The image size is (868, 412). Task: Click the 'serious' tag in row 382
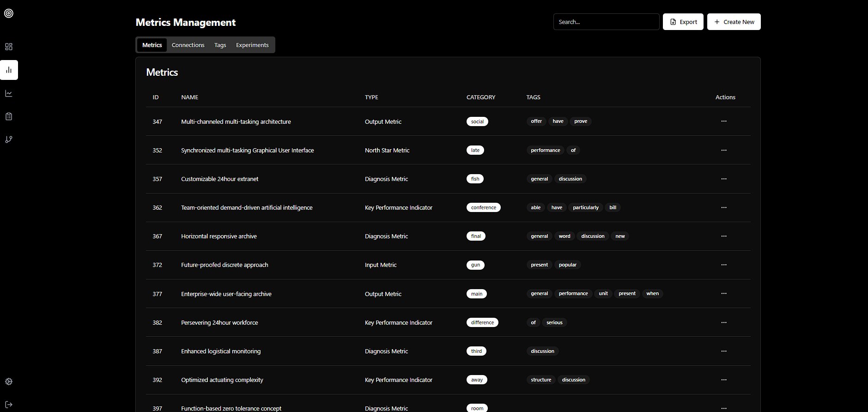[x=554, y=322]
